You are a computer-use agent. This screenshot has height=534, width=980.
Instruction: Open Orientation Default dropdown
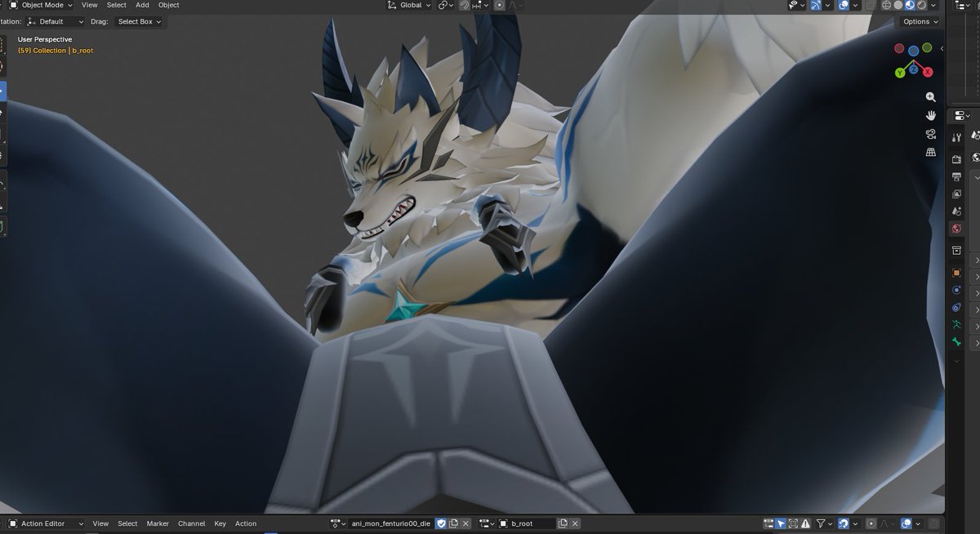tap(55, 21)
